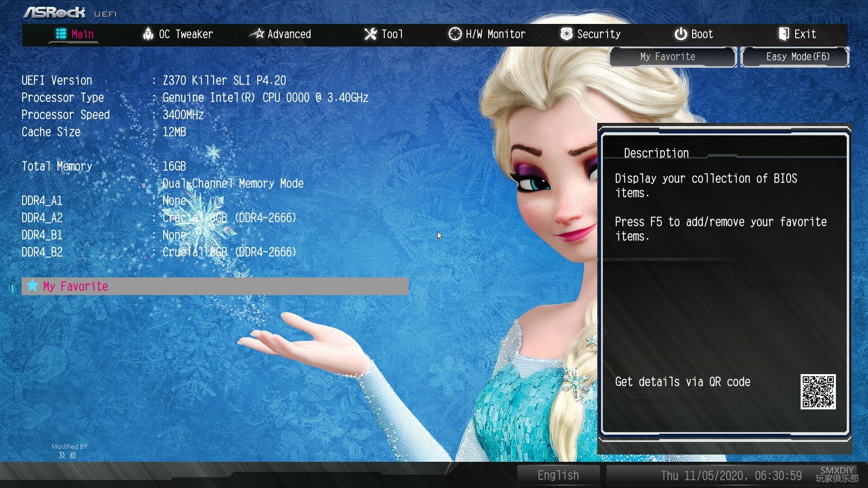868x488 pixels.
Task: Click the OC Tweaker rocket icon
Action: tap(148, 34)
